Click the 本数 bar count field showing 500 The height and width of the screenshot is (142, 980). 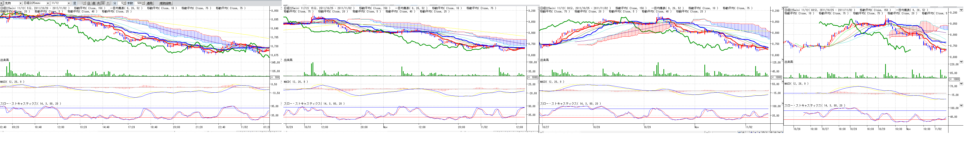click(x=138, y=3)
